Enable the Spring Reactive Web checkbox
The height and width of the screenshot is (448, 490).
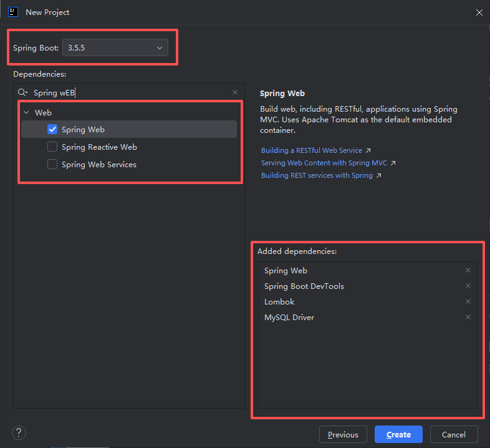tap(52, 147)
